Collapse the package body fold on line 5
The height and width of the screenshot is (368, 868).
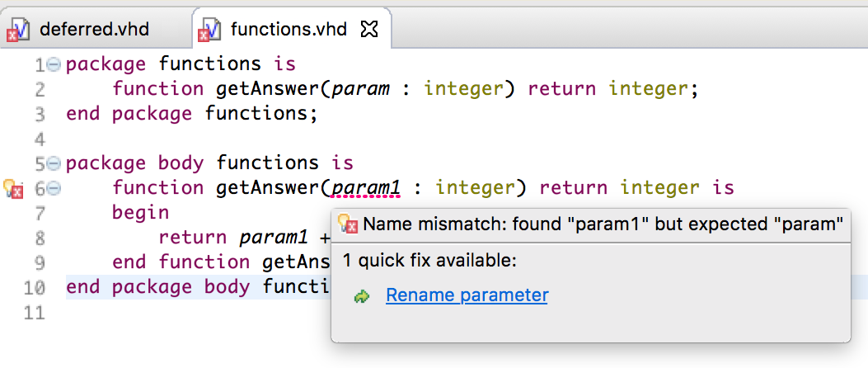pyautogui.click(x=54, y=163)
